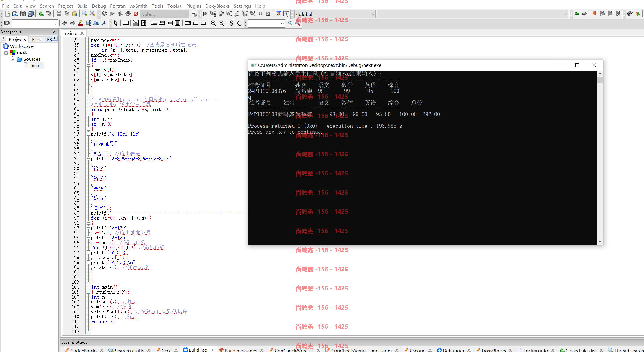Screen dimensions: 644x352
Task: Open the Build menu
Action: [x=82, y=6]
